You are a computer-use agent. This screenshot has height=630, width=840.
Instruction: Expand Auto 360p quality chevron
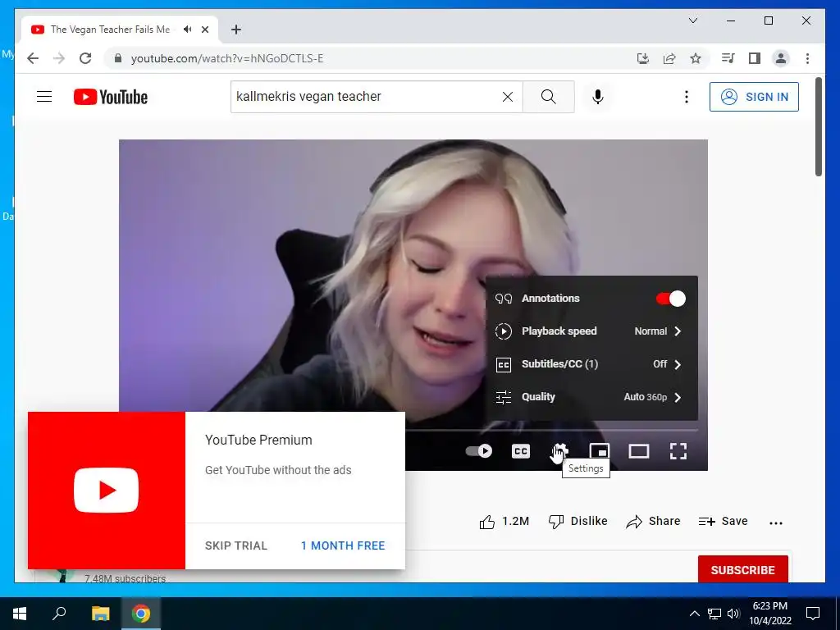678,397
